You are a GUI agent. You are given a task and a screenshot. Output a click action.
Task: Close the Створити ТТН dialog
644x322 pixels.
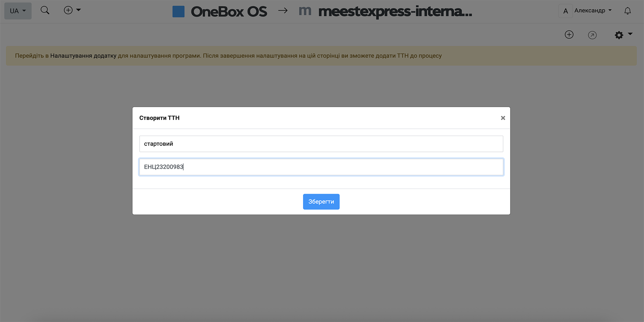503,118
